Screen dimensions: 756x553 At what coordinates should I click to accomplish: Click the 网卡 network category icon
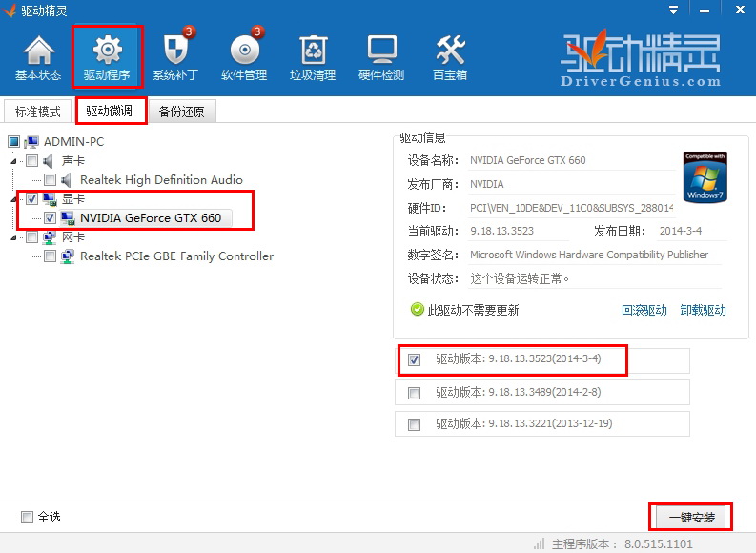[x=50, y=236]
